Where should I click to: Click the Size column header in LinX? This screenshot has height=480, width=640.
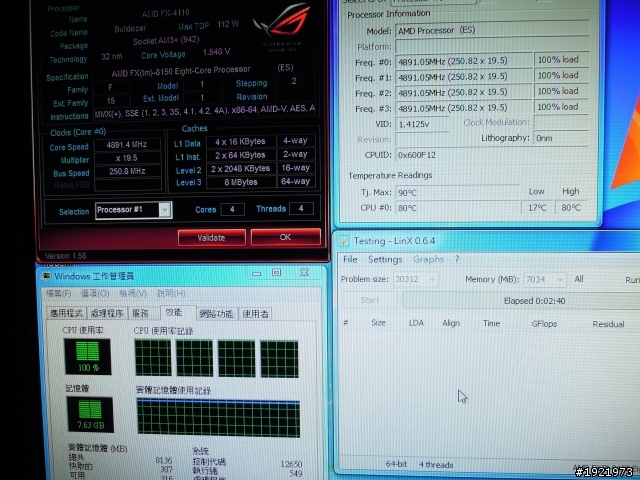click(378, 322)
